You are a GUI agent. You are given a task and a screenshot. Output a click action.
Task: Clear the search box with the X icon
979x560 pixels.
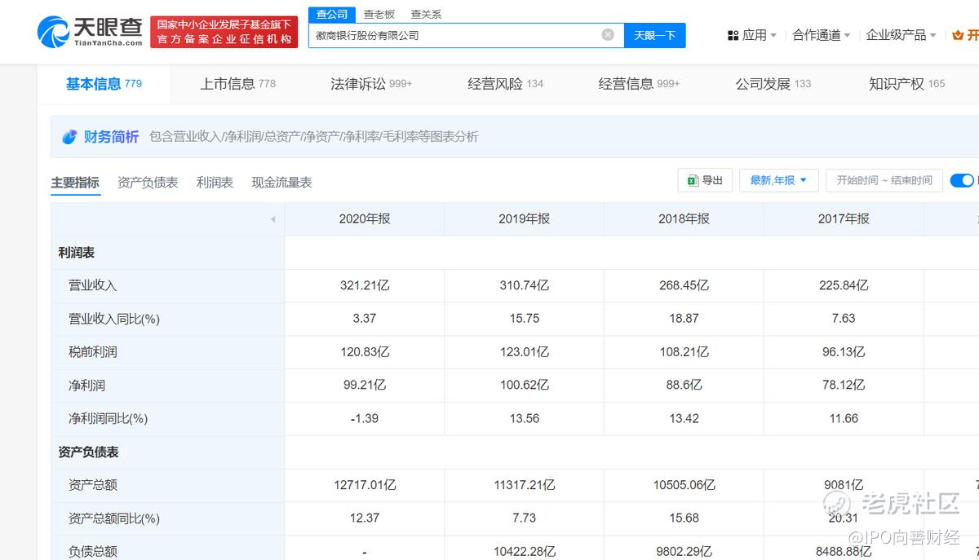pos(608,35)
